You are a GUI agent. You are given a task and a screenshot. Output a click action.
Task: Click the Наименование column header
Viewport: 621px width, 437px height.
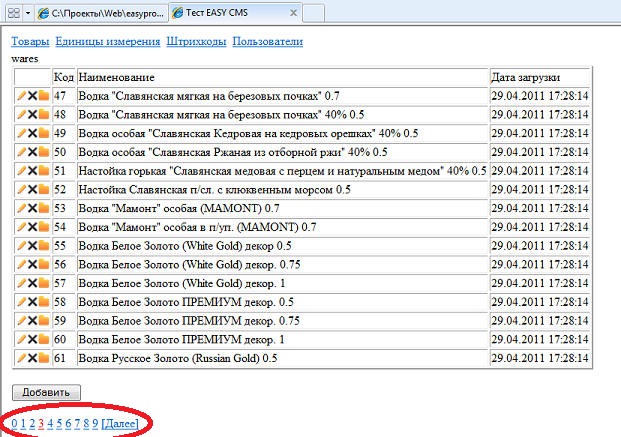pos(282,77)
